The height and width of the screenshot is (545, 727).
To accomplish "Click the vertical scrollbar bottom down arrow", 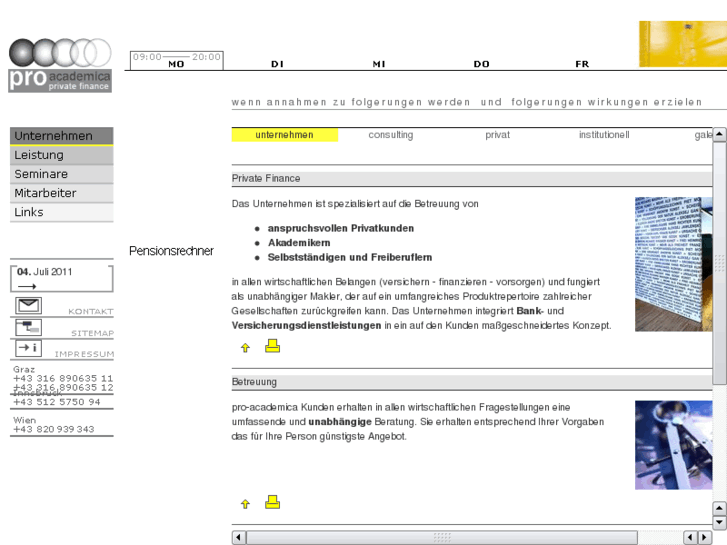I will [x=719, y=523].
